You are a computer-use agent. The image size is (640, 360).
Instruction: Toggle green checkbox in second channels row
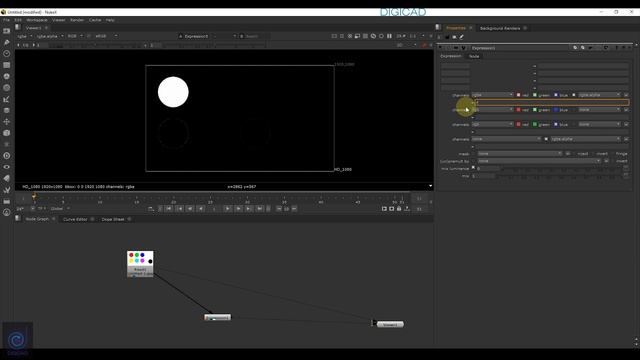click(x=535, y=109)
